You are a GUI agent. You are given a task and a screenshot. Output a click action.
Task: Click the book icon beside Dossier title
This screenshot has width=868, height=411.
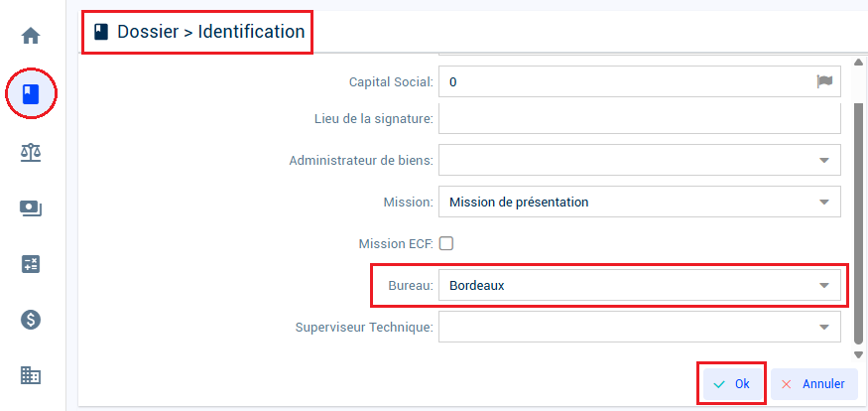[x=101, y=32]
